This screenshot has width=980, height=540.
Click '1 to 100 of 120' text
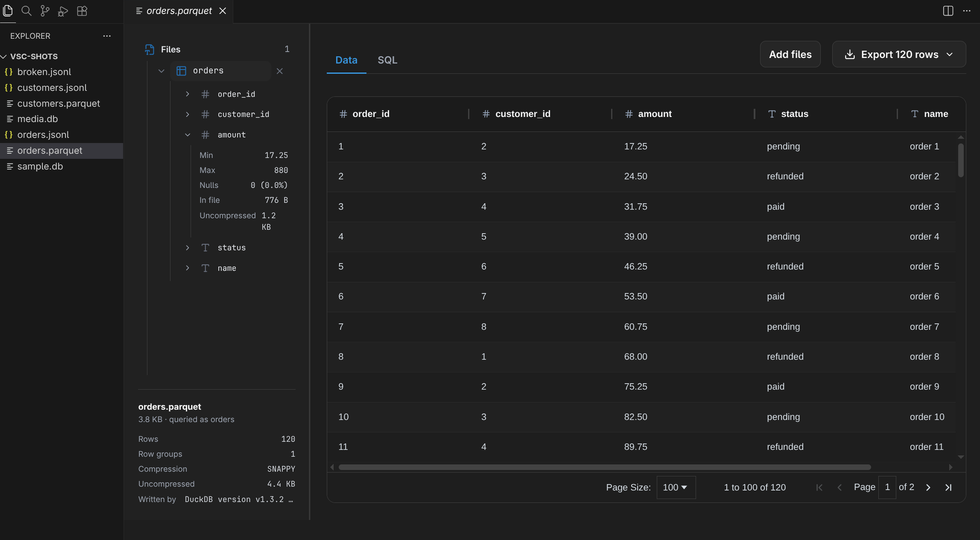point(755,487)
